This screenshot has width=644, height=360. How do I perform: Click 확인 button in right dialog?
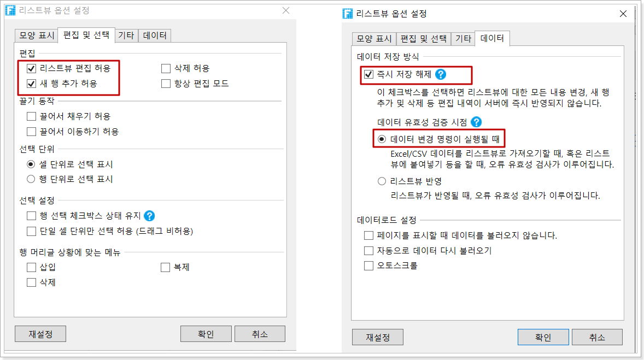coord(543,338)
